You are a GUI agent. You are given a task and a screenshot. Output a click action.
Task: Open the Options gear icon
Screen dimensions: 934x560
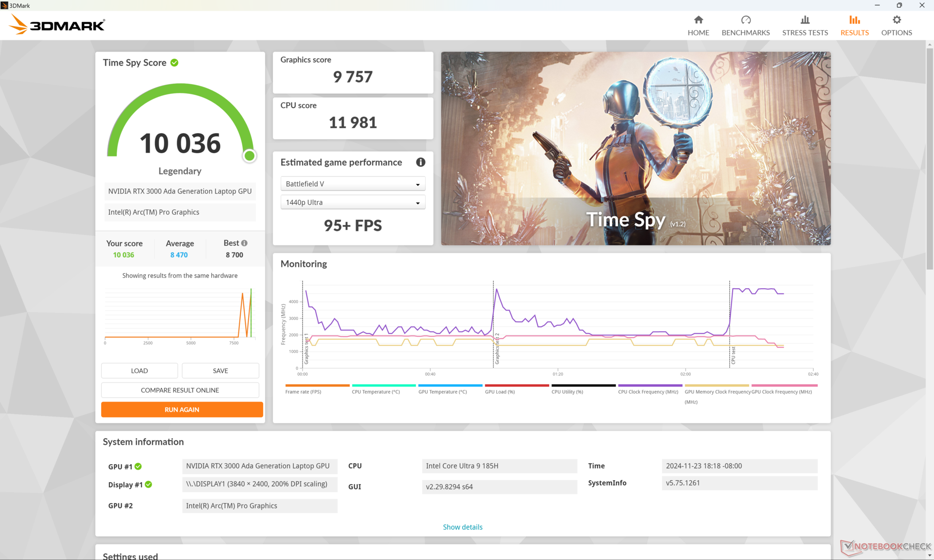(x=896, y=20)
